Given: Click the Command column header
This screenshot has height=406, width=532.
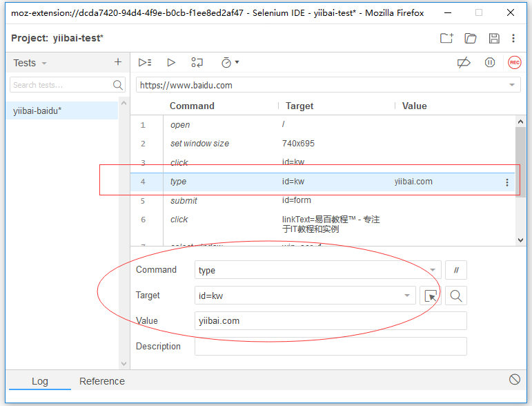Looking at the screenshot, I should pyautogui.click(x=192, y=106).
